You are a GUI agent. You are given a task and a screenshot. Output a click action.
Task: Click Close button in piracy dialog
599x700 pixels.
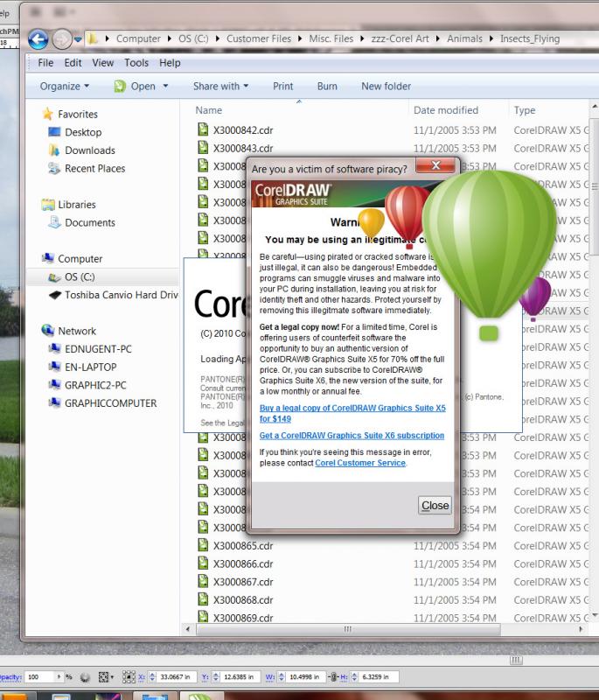[435, 505]
